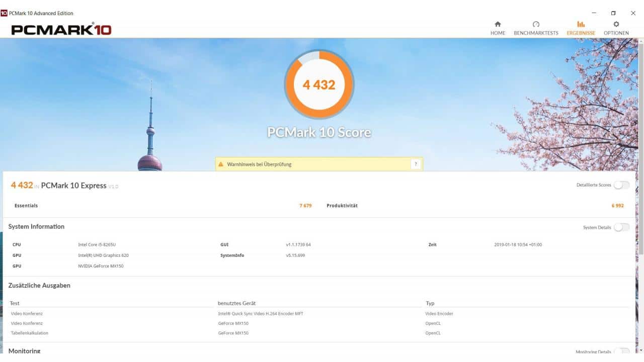Select the PCMark 10 title bar icon
This screenshot has height=362, width=644.
[x=5, y=13]
